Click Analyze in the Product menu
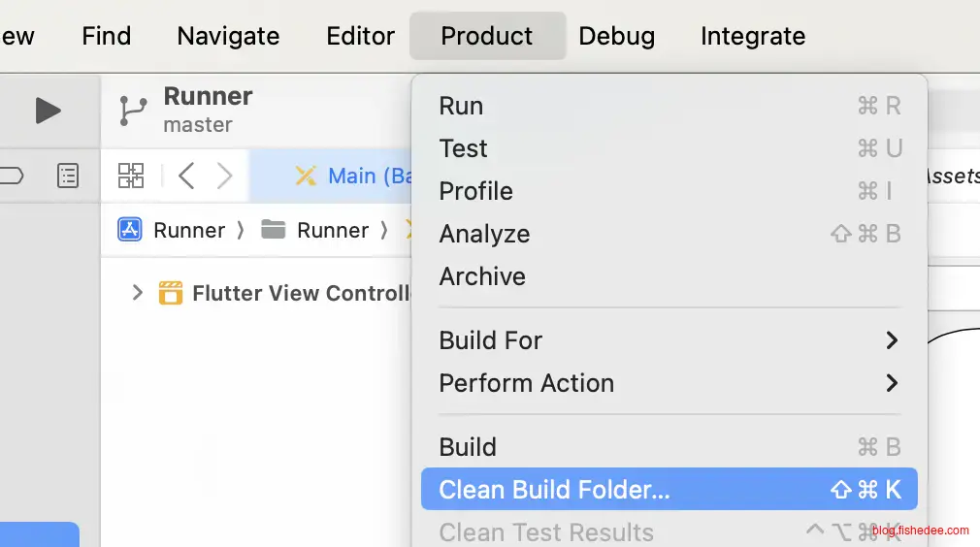This screenshot has height=547, width=980. coord(484,234)
